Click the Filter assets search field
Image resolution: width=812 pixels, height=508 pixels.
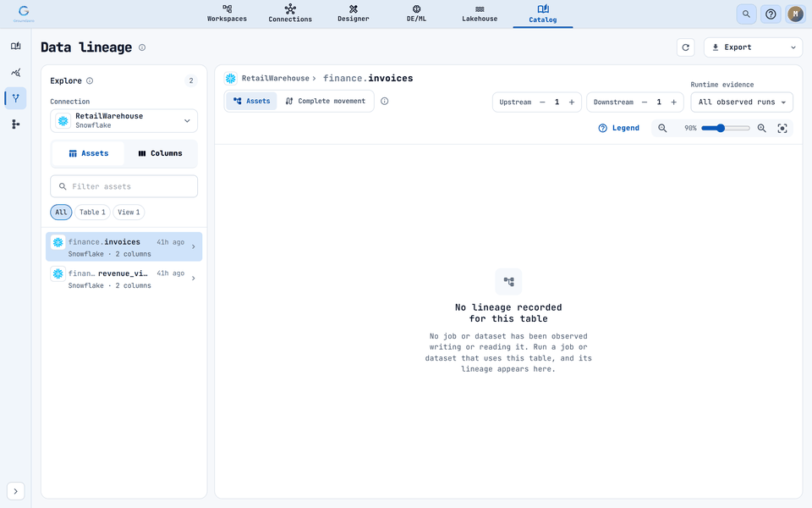[123, 186]
